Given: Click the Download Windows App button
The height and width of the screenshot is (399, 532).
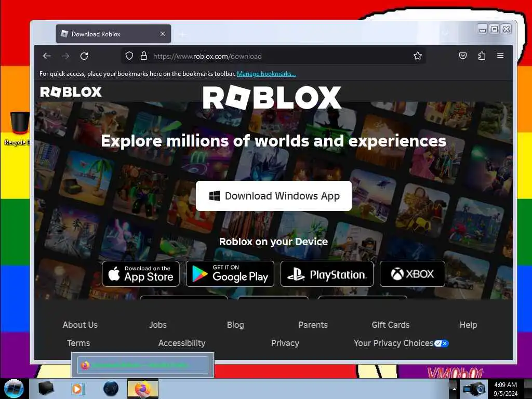Looking at the screenshot, I should coord(273,196).
